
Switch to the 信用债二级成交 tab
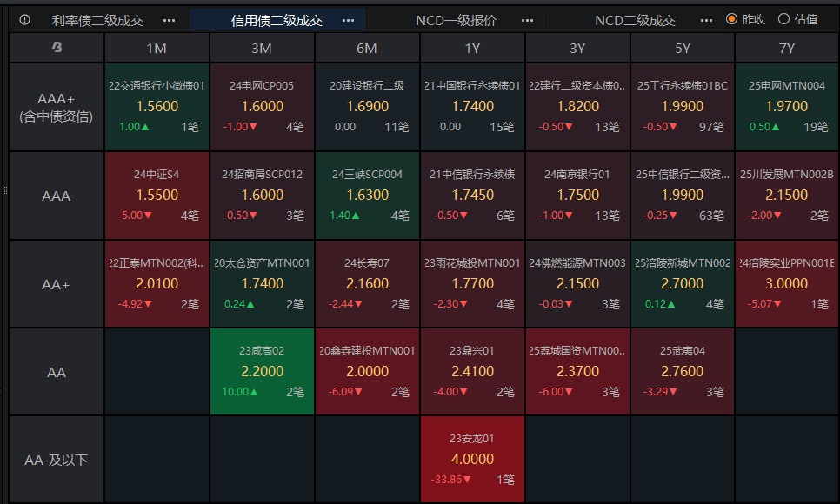pos(277,20)
